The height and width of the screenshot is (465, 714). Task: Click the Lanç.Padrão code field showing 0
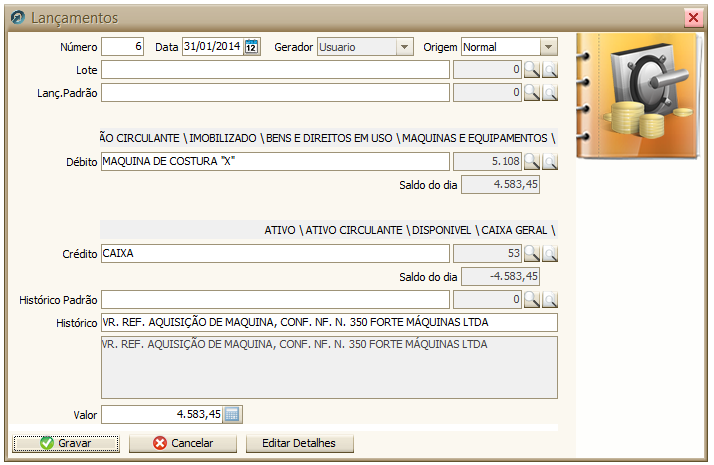[487, 92]
